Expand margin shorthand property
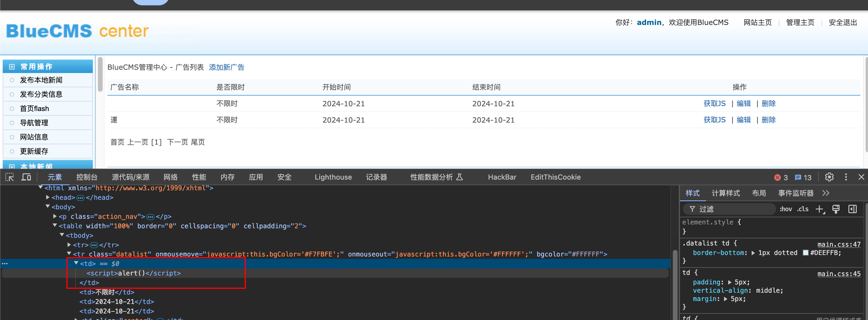 (x=726, y=299)
